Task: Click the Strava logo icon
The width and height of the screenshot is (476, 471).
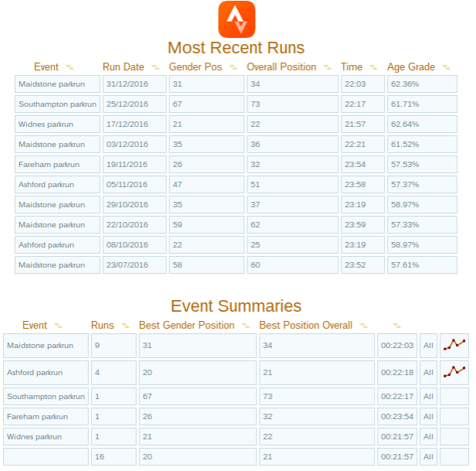Action: [x=236, y=19]
